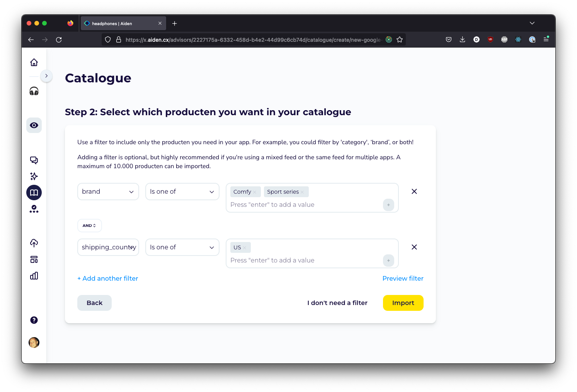Click the 'Preview filter' link

pyautogui.click(x=403, y=278)
